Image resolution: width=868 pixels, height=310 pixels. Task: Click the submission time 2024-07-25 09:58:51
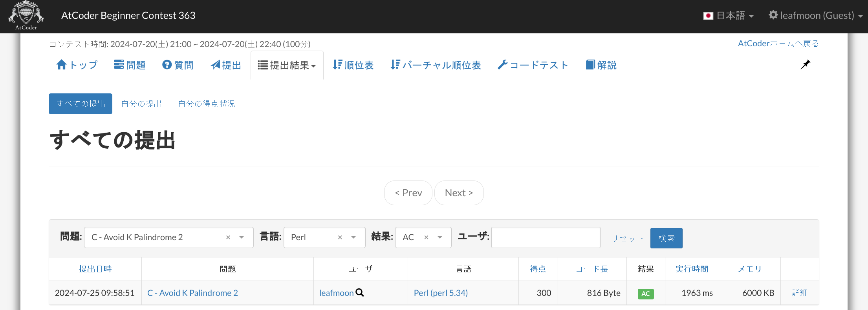[95, 293]
